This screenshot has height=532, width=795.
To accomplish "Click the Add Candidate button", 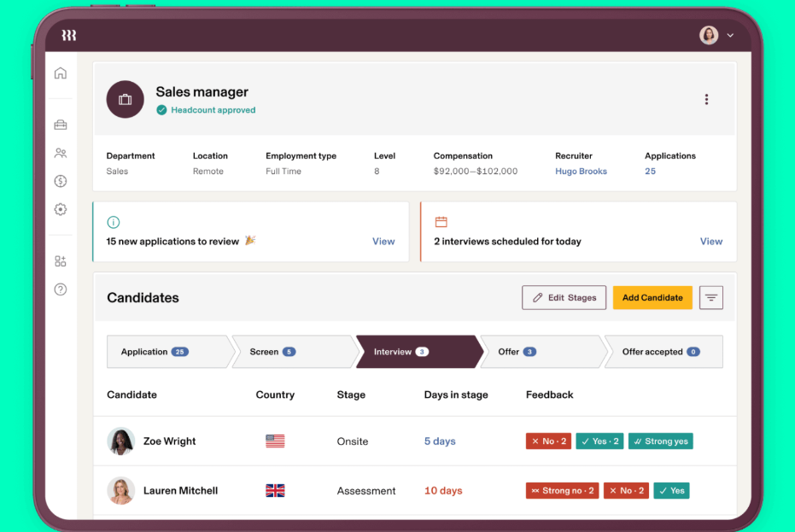I will pyautogui.click(x=652, y=297).
